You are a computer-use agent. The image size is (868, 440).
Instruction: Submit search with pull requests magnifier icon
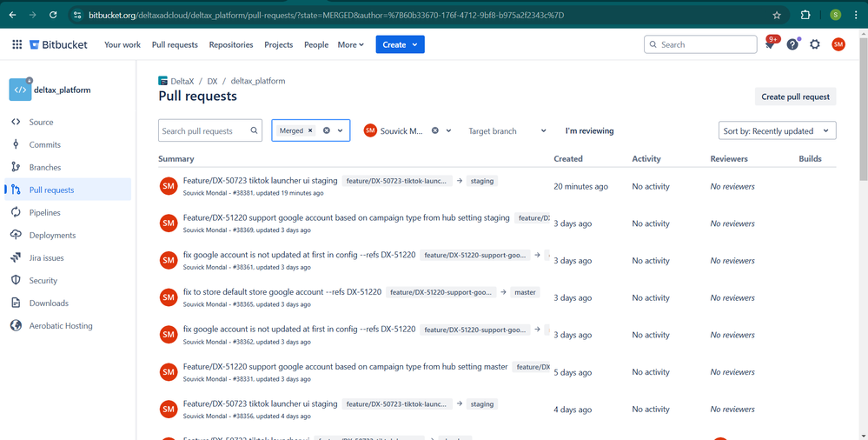point(254,130)
